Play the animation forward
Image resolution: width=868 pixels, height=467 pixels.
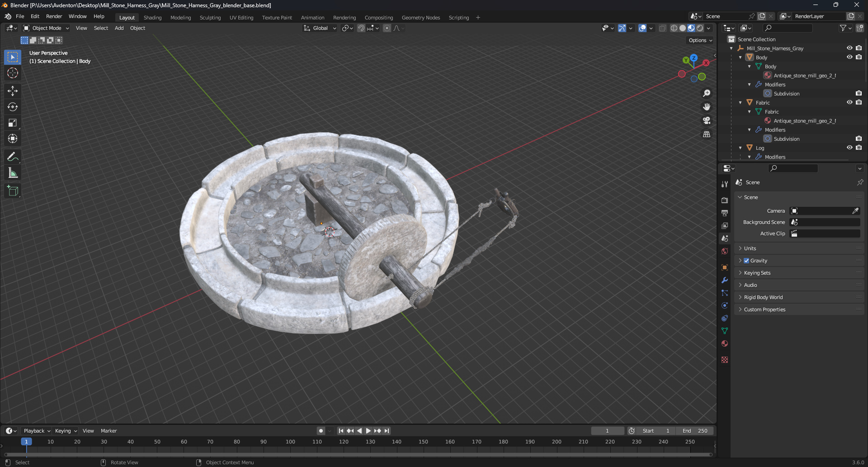pos(368,431)
